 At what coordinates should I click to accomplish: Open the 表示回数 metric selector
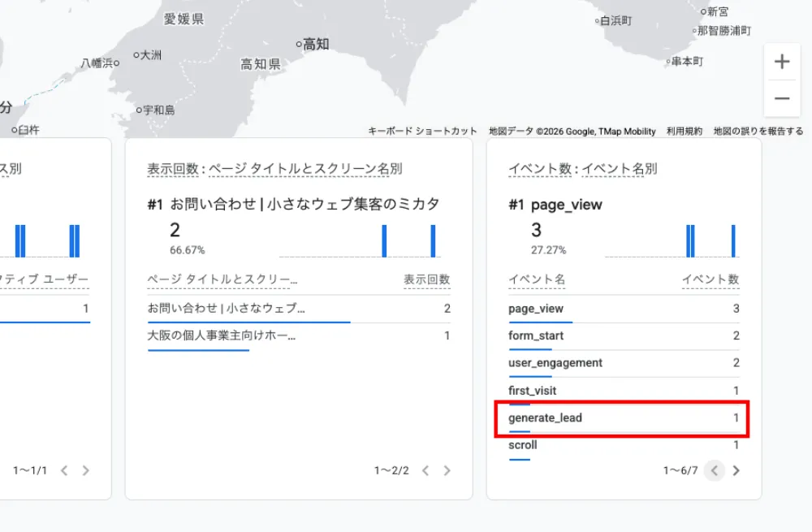[x=173, y=169]
